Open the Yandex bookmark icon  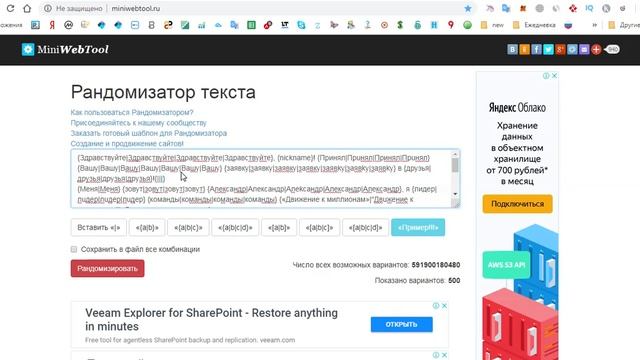[x=52, y=25]
